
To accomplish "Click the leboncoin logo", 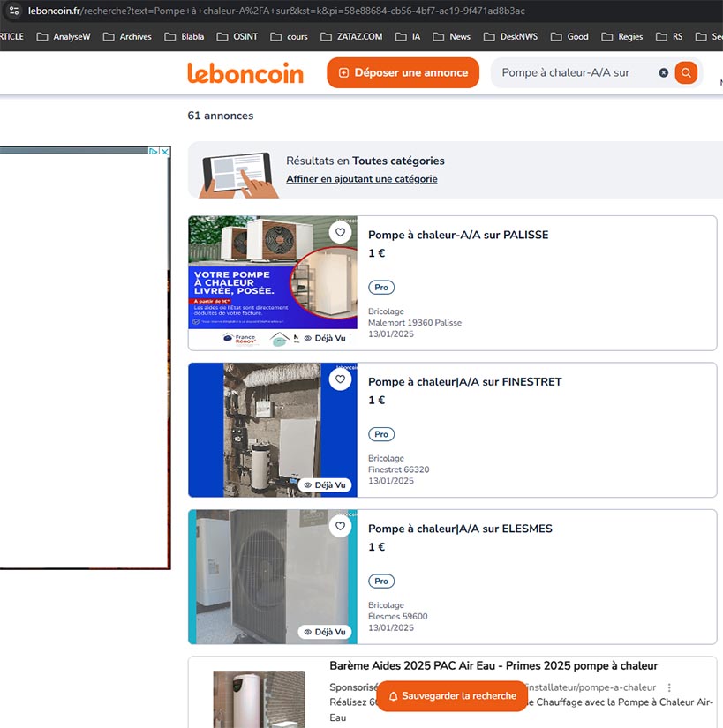I will click(x=245, y=73).
